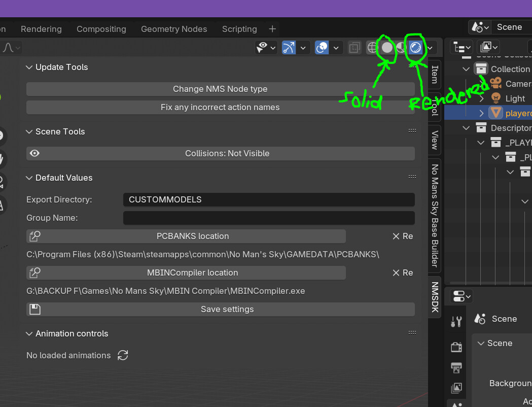This screenshot has width=532, height=407.
Task: Open the snapping options dropdown arrow
Action: [x=303, y=47]
